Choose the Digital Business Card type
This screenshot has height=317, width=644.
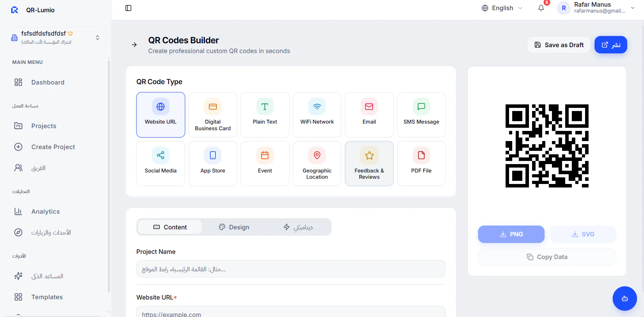(x=213, y=115)
